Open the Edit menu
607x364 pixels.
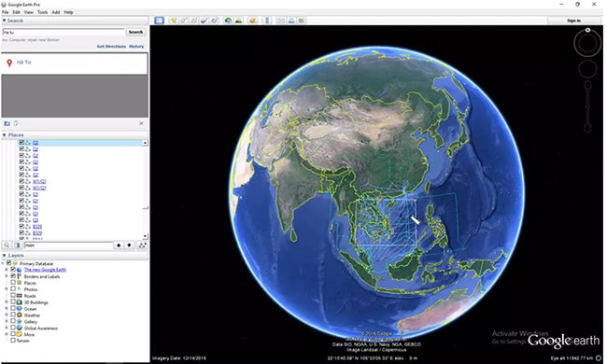16,12
